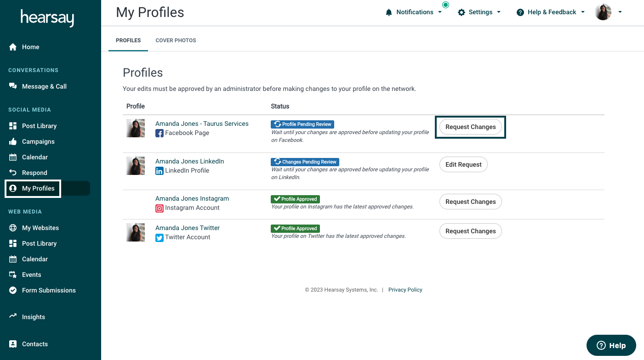Open Form Submissions

pyautogui.click(x=48, y=290)
